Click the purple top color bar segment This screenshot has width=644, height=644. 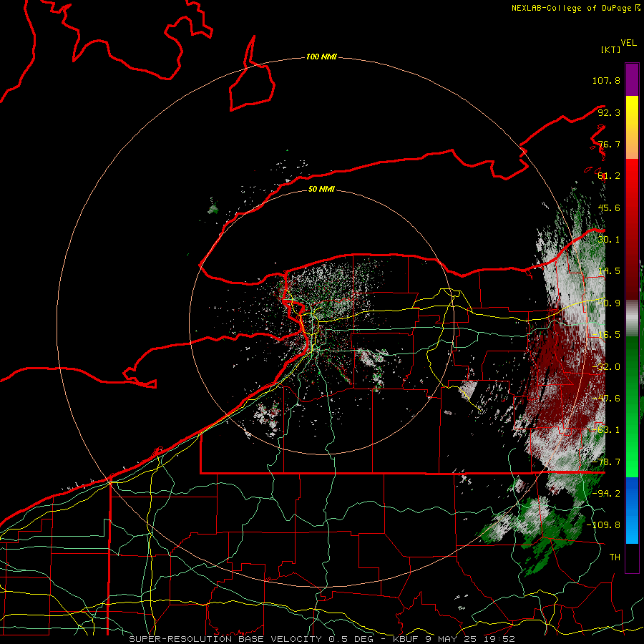[x=632, y=79]
